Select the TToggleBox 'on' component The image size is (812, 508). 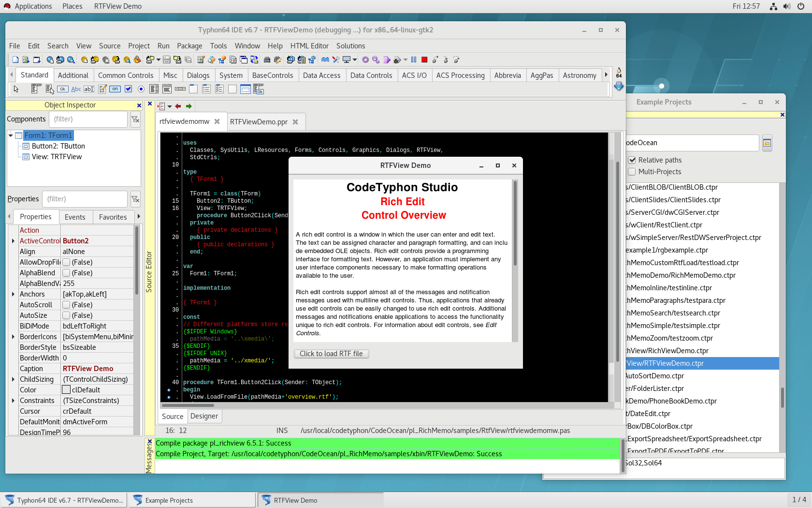pos(115,89)
